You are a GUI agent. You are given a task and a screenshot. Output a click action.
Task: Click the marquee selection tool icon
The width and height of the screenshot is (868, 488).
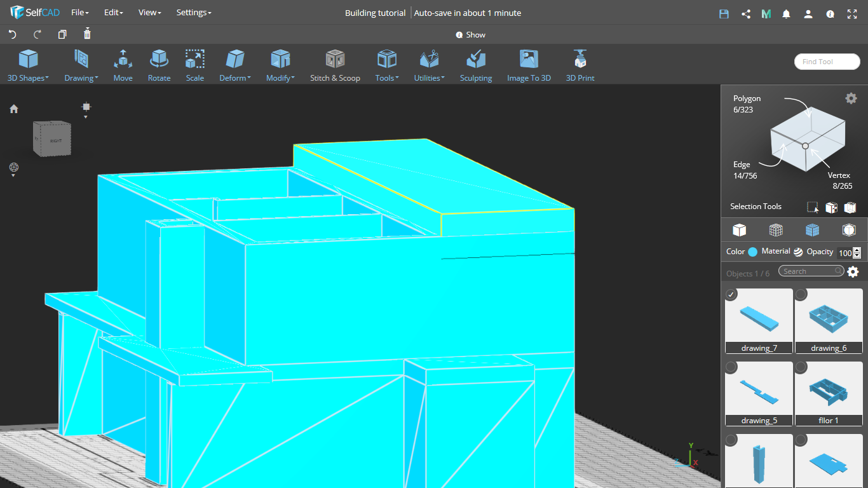click(x=813, y=207)
